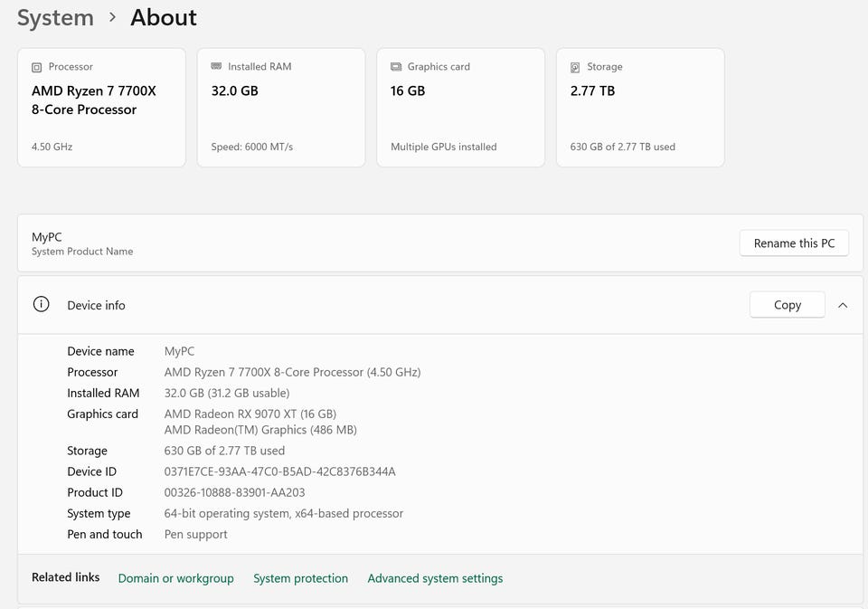Click '630 GB of 2.77 TB used' on Storage card

(x=623, y=147)
